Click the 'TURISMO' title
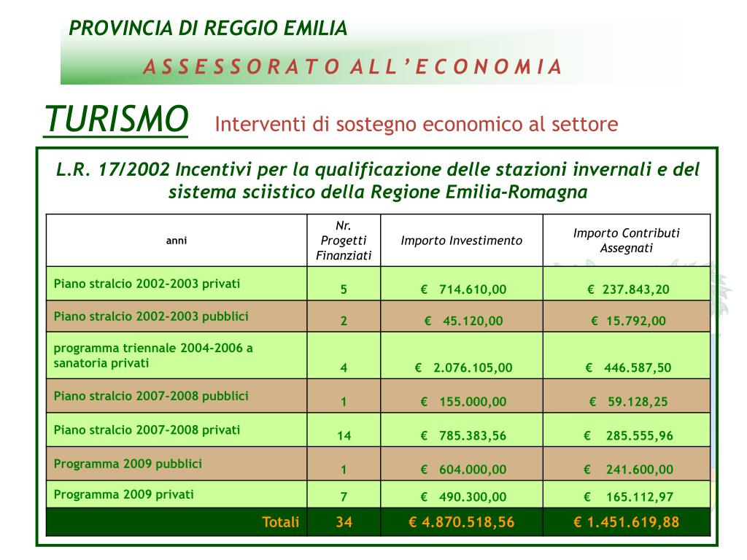 tap(116, 119)
